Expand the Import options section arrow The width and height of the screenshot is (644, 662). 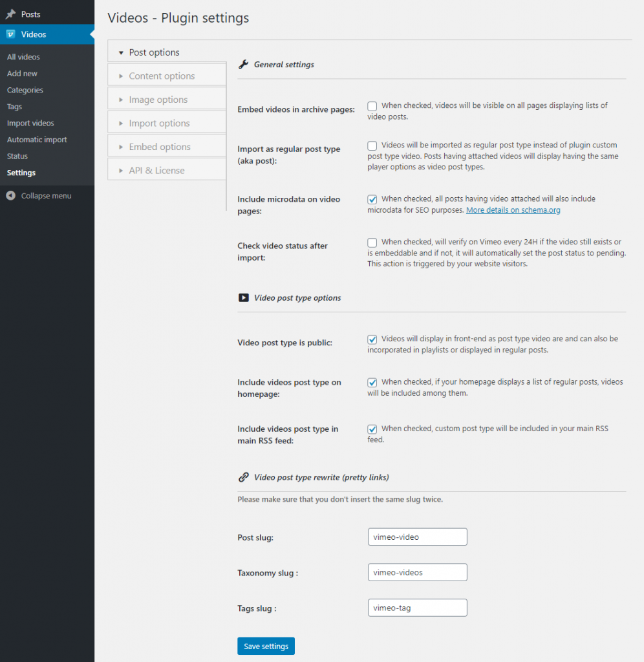[x=121, y=123]
